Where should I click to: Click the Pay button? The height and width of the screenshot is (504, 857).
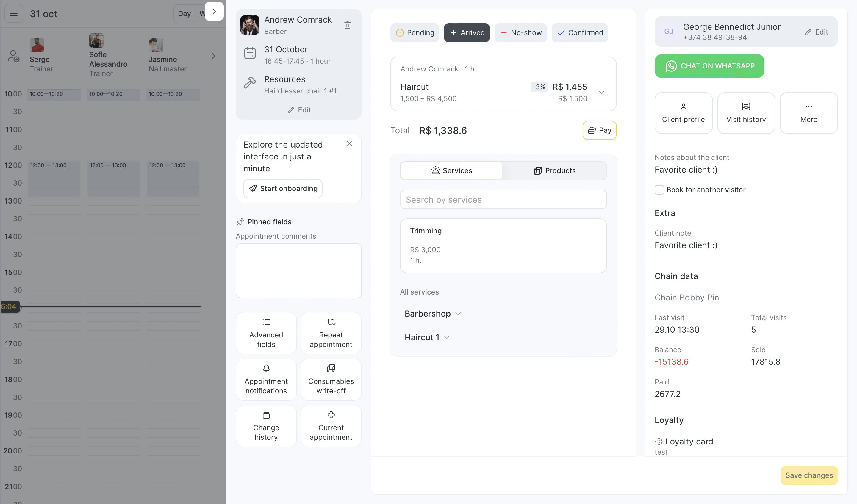pyautogui.click(x=599, y=130)
